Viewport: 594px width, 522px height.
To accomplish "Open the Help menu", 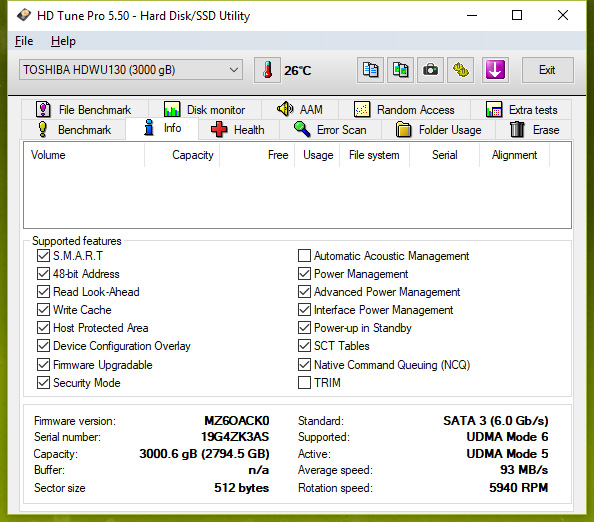I will pyautogui.click(x=63, y=41).
